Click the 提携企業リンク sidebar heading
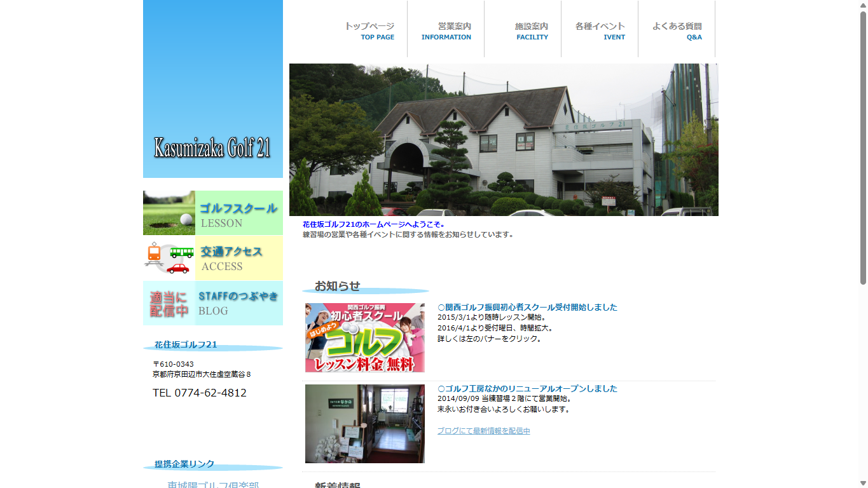 pos(184,464)
